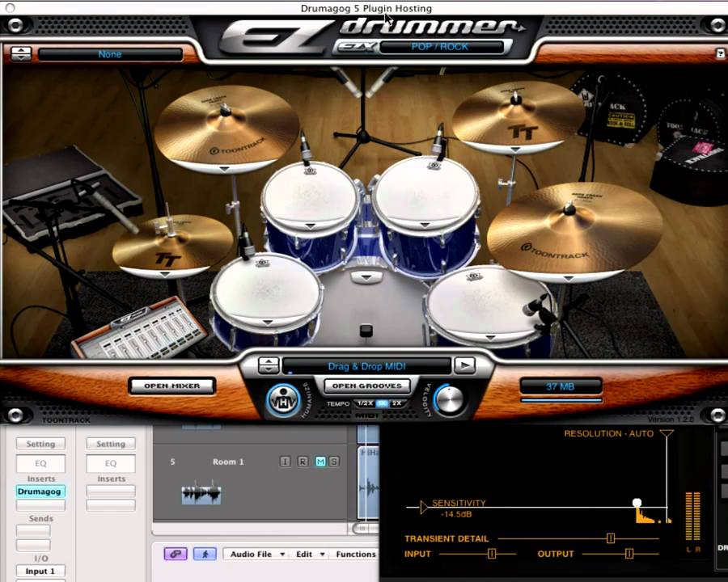Click the Link button in editor toolbar
The height and width of the screenshot is (582, 728).
point(176,554)
